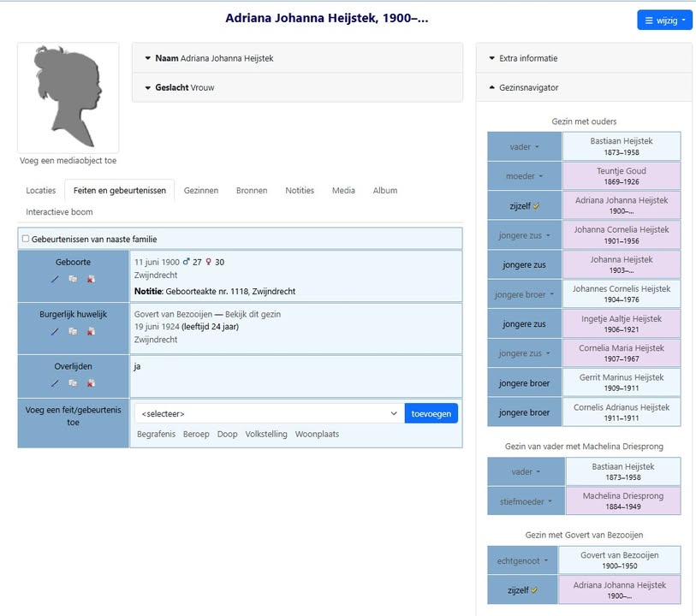Copy the Overlijden event icon
This screenshot has height=616, width=696.
pos(73,383)
